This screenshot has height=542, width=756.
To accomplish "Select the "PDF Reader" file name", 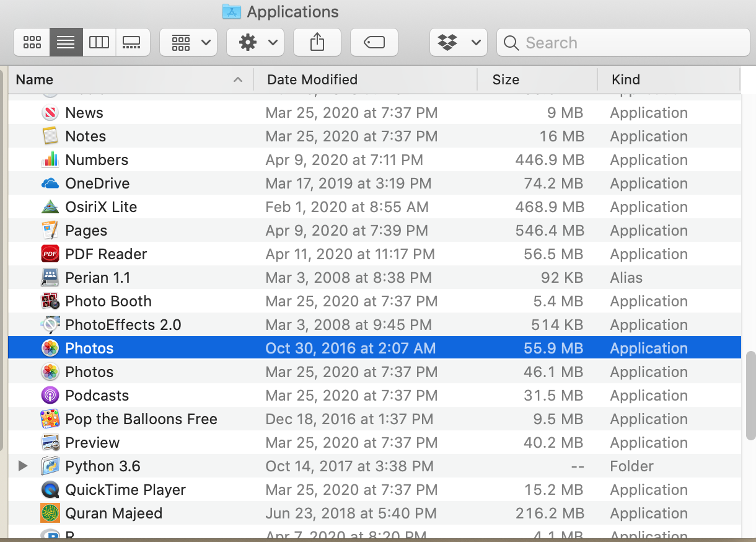I will pyautogui.click(x=106, y=254).
